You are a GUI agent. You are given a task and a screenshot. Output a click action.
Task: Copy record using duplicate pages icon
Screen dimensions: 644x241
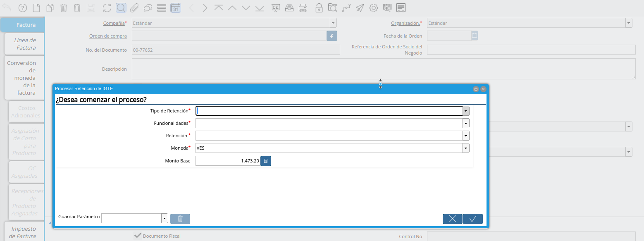pos(50,7)
